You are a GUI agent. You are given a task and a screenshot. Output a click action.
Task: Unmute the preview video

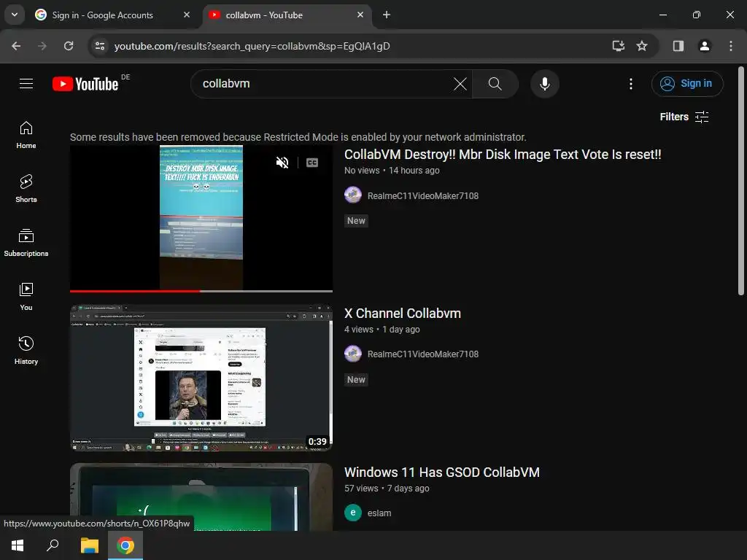point(282,163)
